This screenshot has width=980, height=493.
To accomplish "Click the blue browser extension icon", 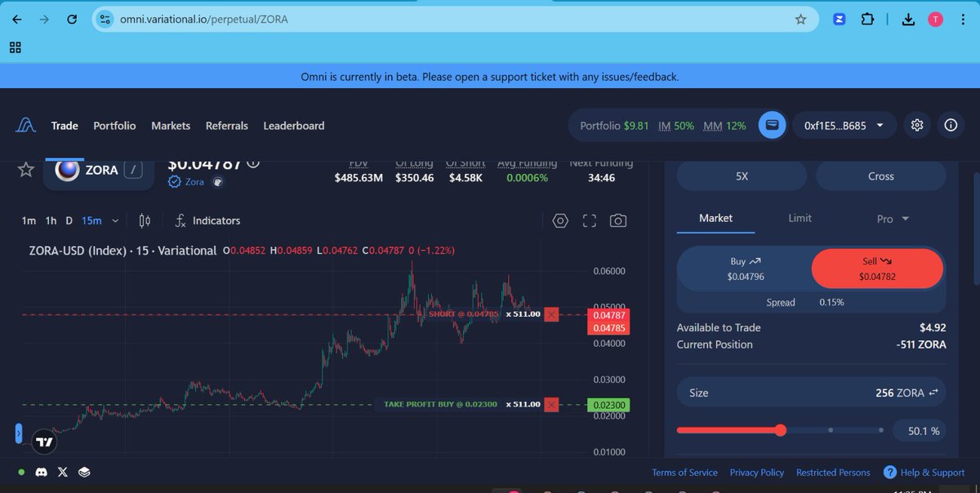I will click(839, 19).
